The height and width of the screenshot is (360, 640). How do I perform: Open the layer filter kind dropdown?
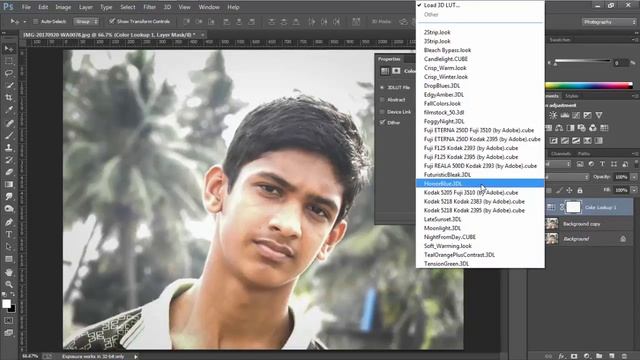point(559,164)
